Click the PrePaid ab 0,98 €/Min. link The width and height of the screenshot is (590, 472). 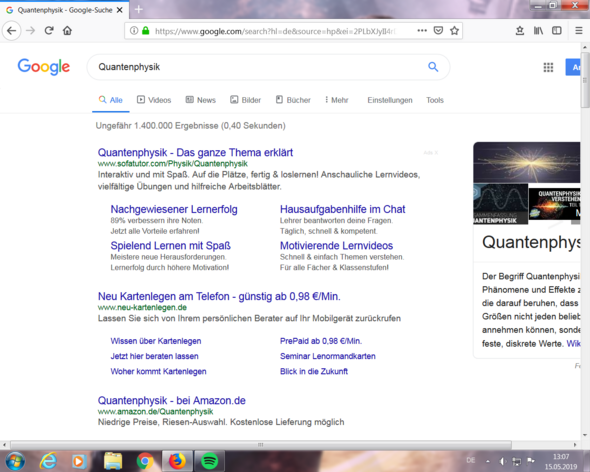(x=321, y=341)
